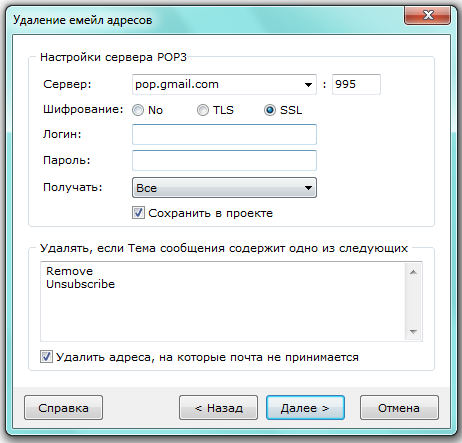Toggle the Сохранить в проекте checkbox
Image resolution: width=462 pixels, height=443 pixels.
[138, 213]
